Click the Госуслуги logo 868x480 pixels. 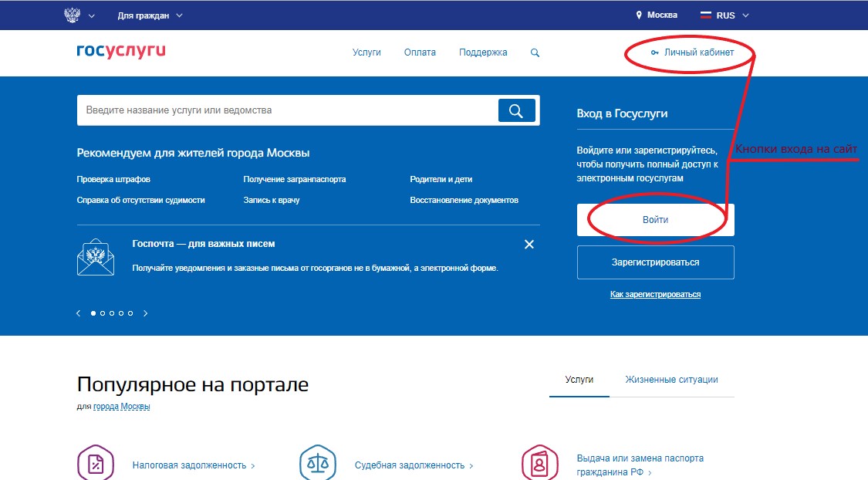tap(120, 52)
